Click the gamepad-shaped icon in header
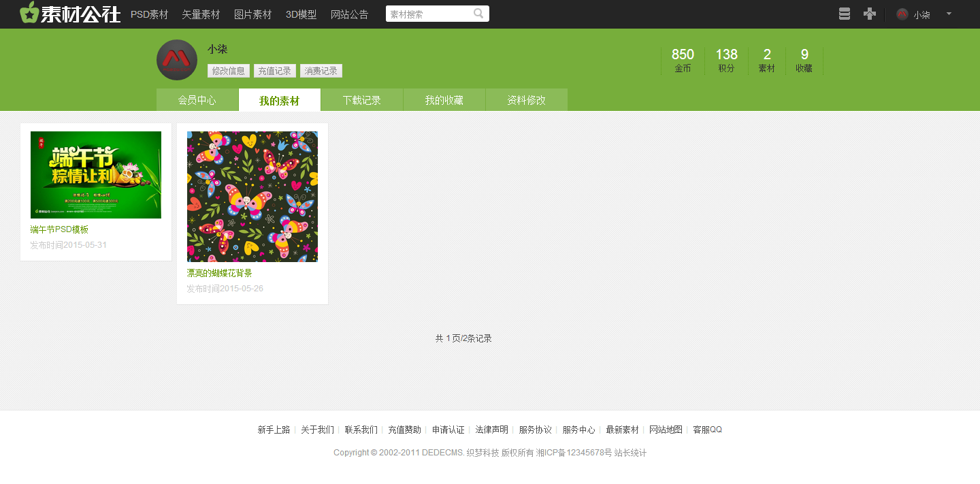This screenshot has width=980, height=484. coord(869,14)
